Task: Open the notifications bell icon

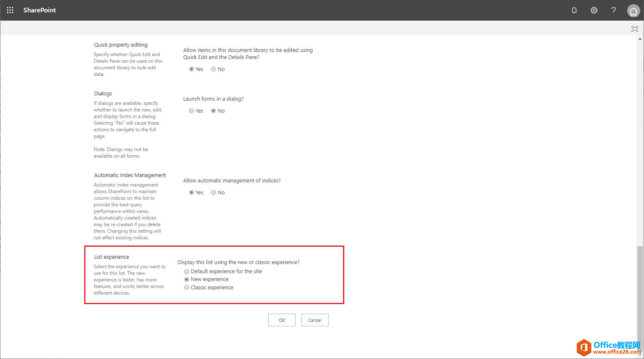Action: [x=574, y=10]
